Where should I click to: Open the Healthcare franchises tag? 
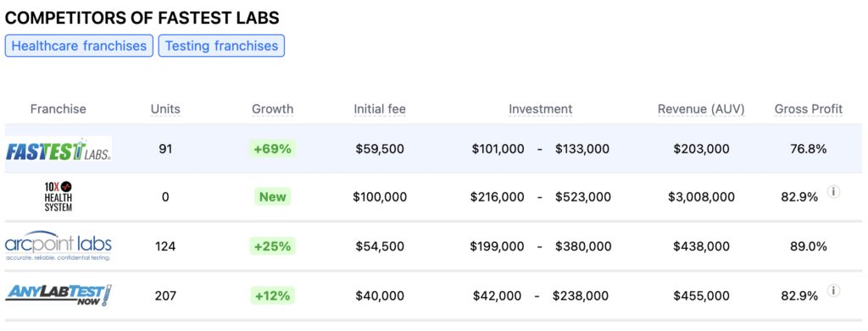tap(79, 46)
